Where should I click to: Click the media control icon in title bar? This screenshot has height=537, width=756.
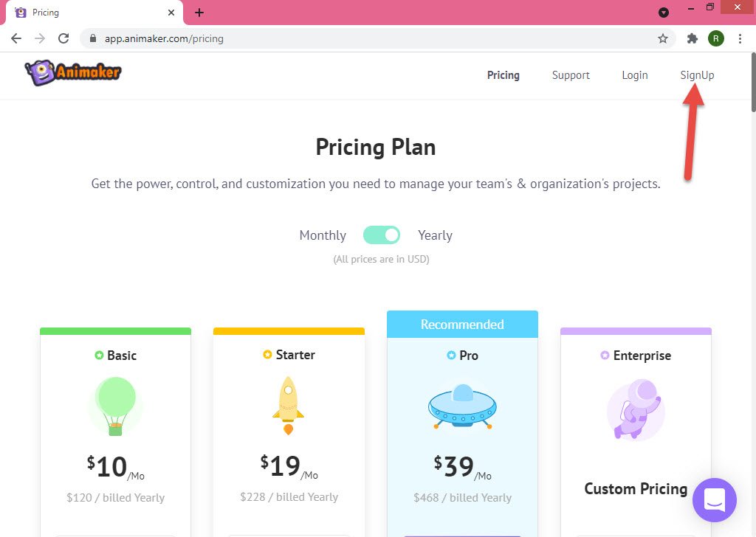tap(664, 13)
